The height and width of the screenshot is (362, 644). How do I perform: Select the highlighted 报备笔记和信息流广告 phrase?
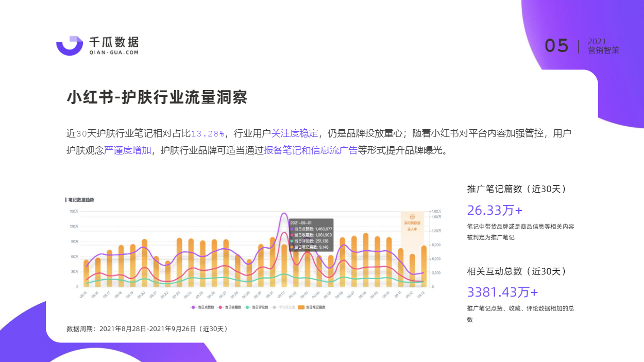[x=311, y=150]
